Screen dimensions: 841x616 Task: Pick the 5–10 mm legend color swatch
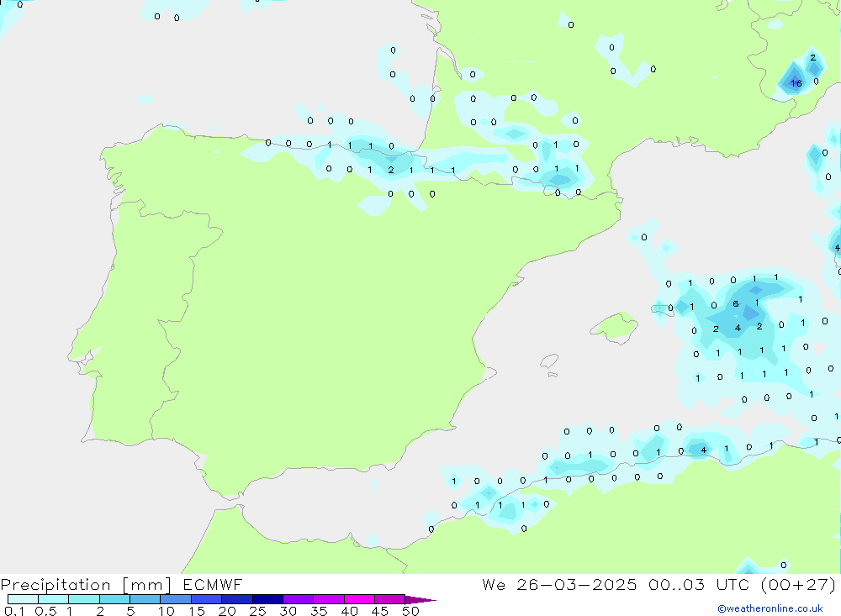tap(145, 599)
